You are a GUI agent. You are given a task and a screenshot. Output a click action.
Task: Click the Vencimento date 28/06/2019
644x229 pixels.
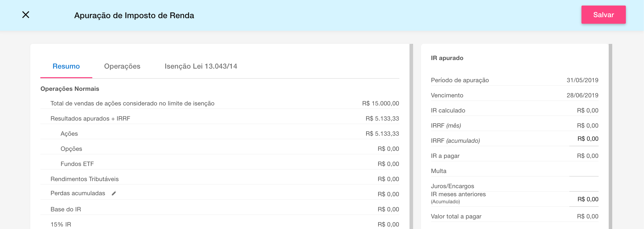pyautogui.click(x=582, y=95)
